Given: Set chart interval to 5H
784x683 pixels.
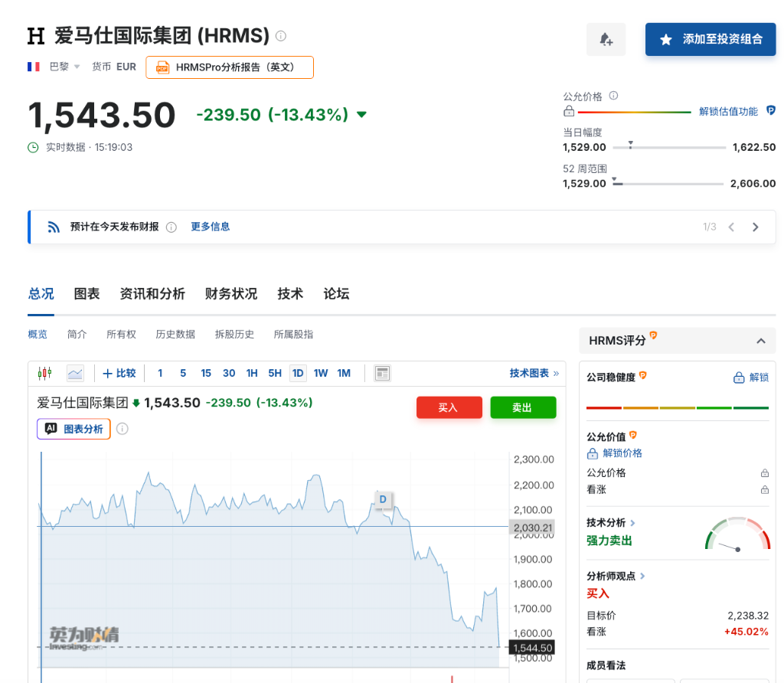Looking at the screenshot, I should [x=275, y=374].
